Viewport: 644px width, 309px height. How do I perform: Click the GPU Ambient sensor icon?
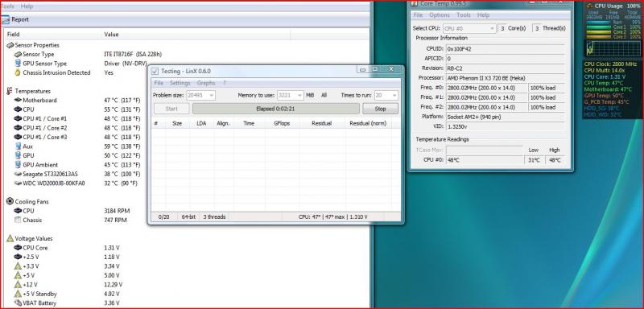(18, 164)
